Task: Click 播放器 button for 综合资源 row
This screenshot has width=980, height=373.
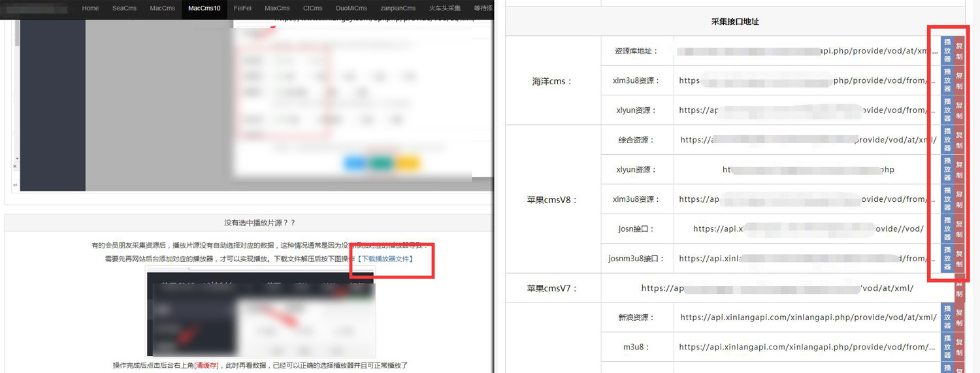Action: click(x=947, y=140)
